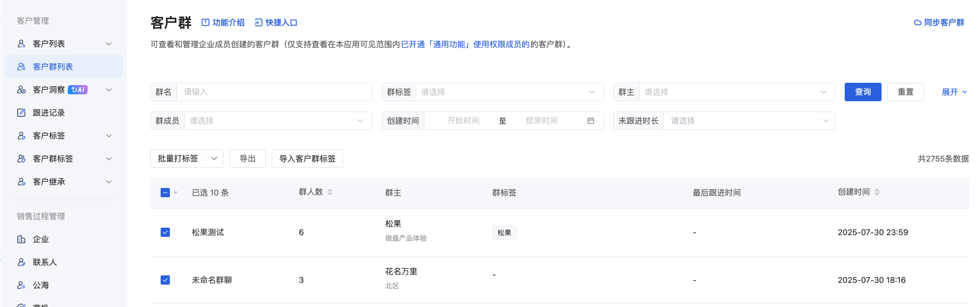
Task: Click the 客户洞察 sidebar icon
Action: pyautogui.click(x=21, y=90)
